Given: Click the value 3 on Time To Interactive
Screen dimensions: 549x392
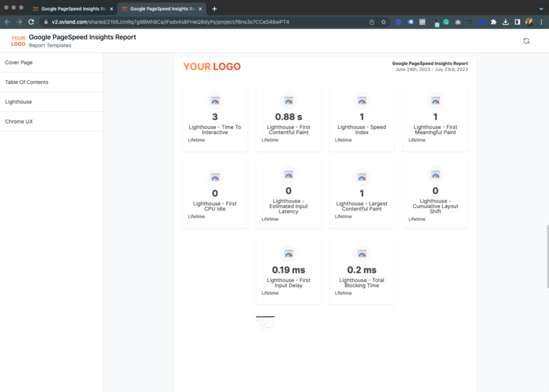Looking at the screenshot, I should 215,117.
